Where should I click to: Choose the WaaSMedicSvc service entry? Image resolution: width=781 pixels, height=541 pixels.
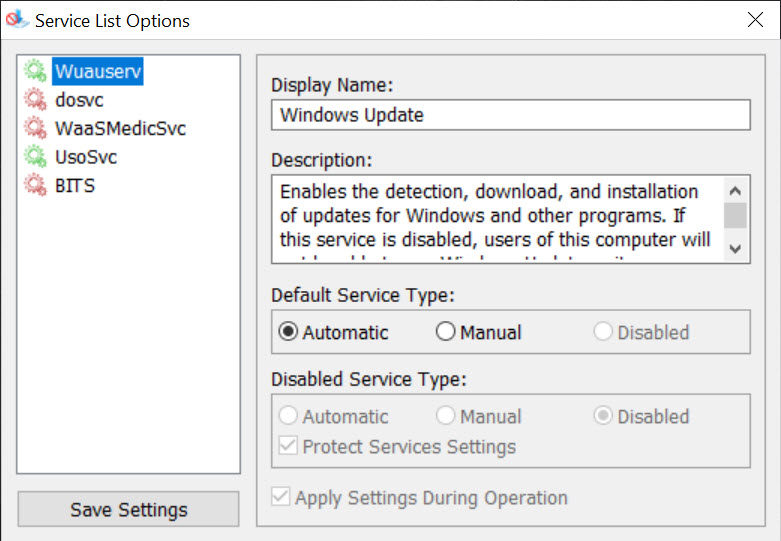pos(120,129)
